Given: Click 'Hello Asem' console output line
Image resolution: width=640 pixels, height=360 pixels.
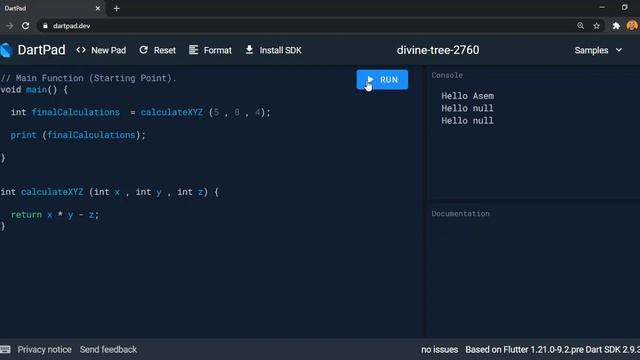Looking at the screenshot, I should point(467,96).
